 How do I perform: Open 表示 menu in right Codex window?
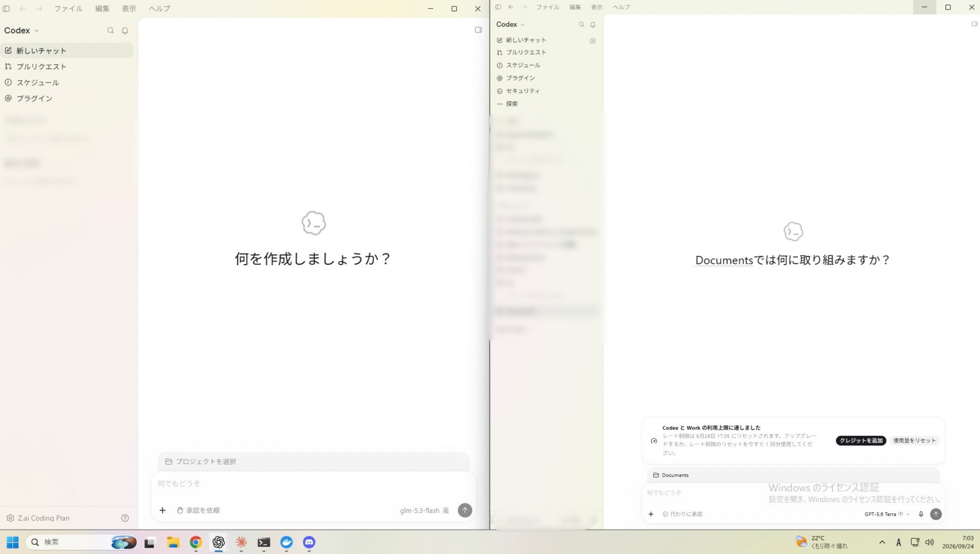tap(596, 7)
